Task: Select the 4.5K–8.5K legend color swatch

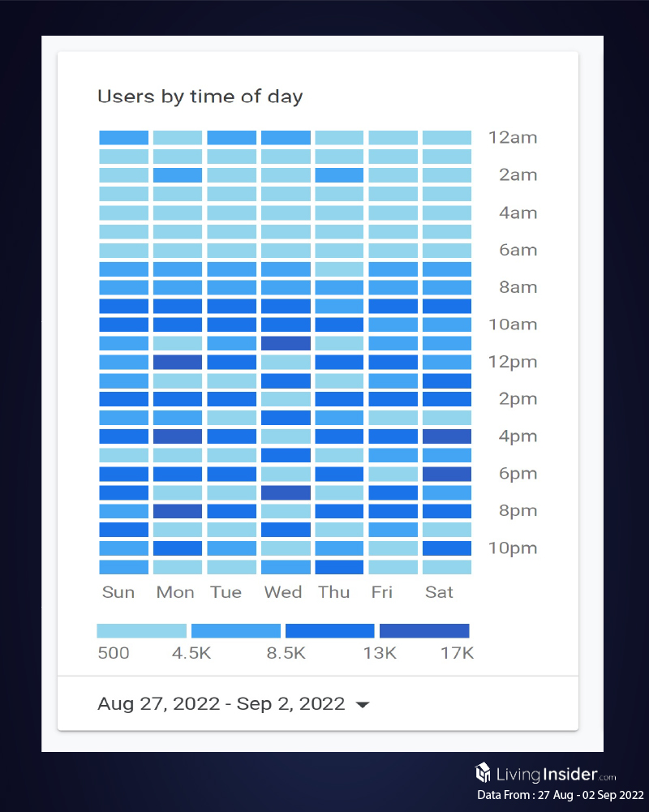Action: coord(236,631)
